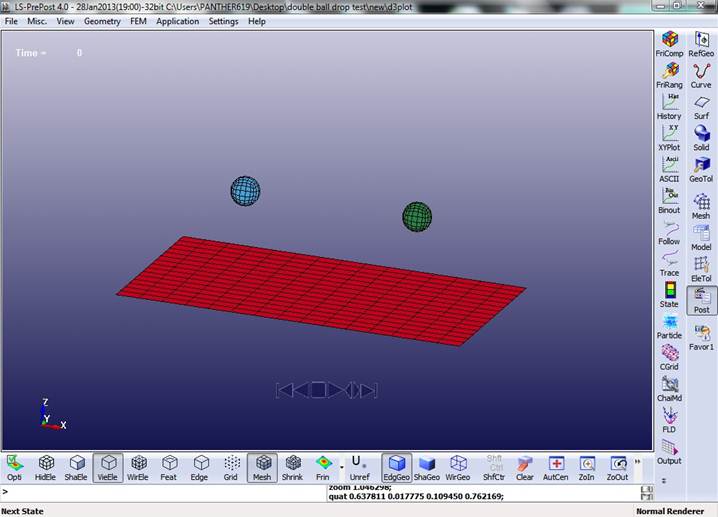Open the CGrid tool

pyautogui.click(x=669, y=358)
